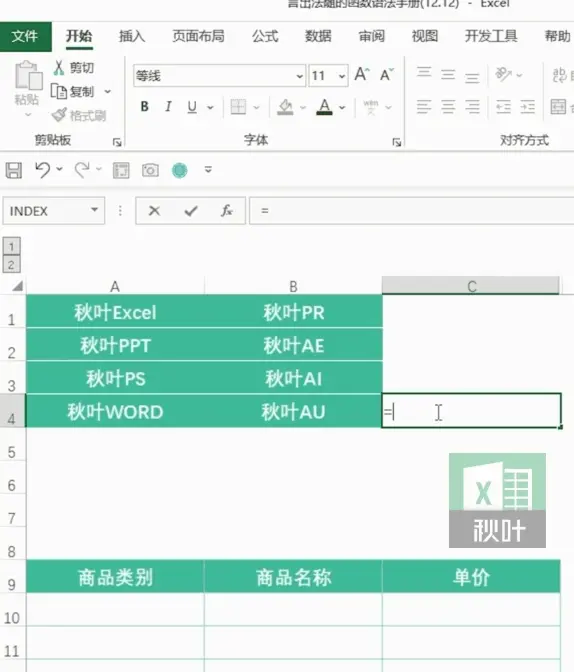Select column B header
The width and height of the screenshot is (574, 672).
tap(293, 286)
